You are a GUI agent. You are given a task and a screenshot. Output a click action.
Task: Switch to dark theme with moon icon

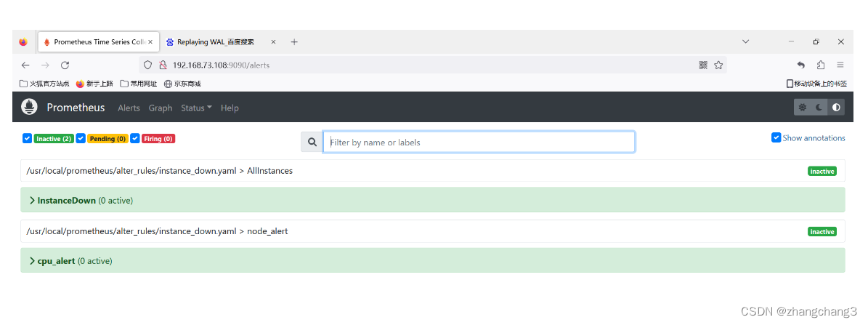tap(819, 108)
